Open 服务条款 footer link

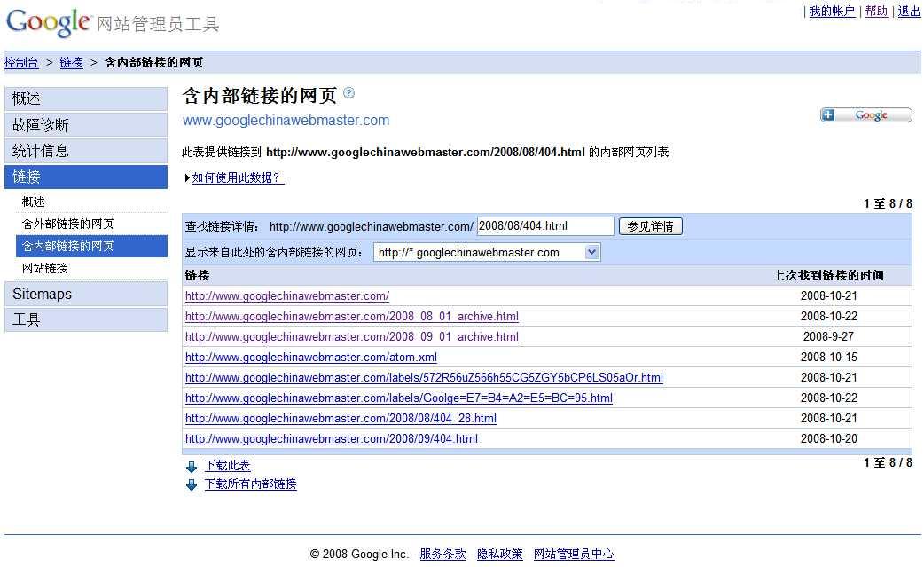(x=442, y=554)
